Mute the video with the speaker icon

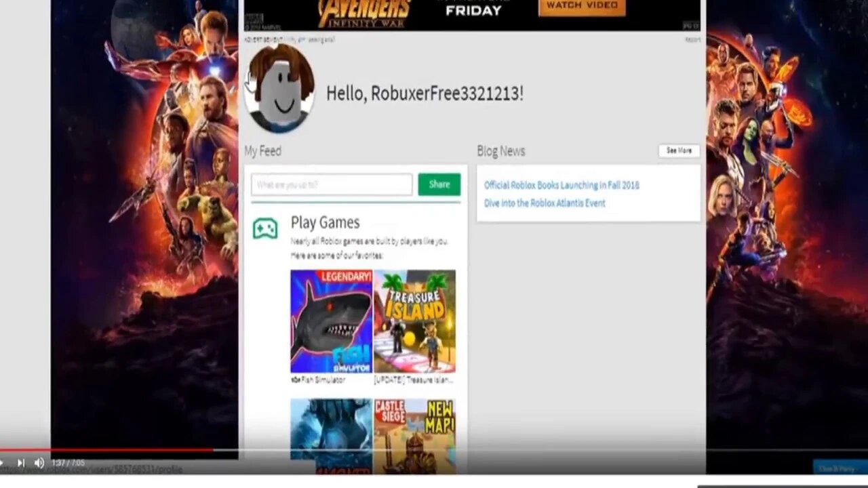click(x=39, y=463)
